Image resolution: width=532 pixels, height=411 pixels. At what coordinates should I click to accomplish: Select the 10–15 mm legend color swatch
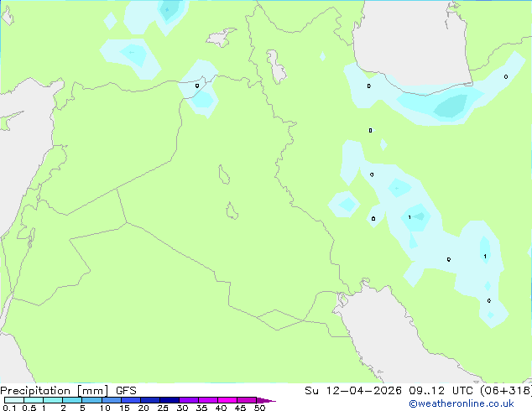pyautogui.click(x=111, y=400)
